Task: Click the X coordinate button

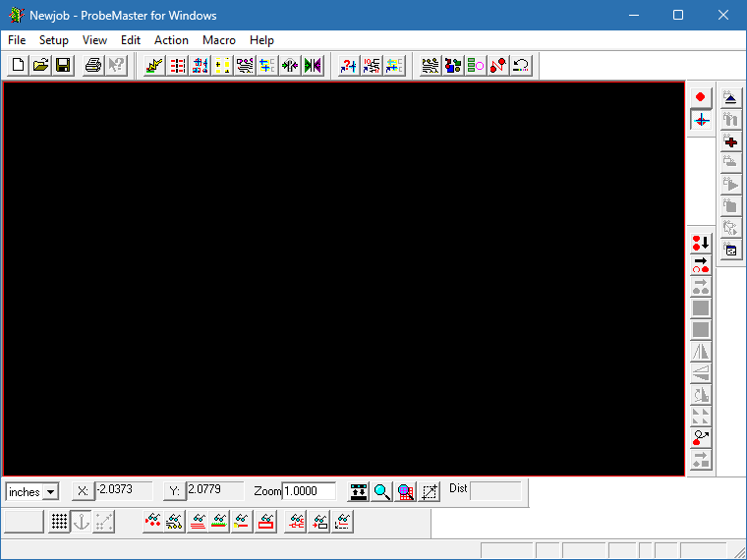Action: point(82,491)
